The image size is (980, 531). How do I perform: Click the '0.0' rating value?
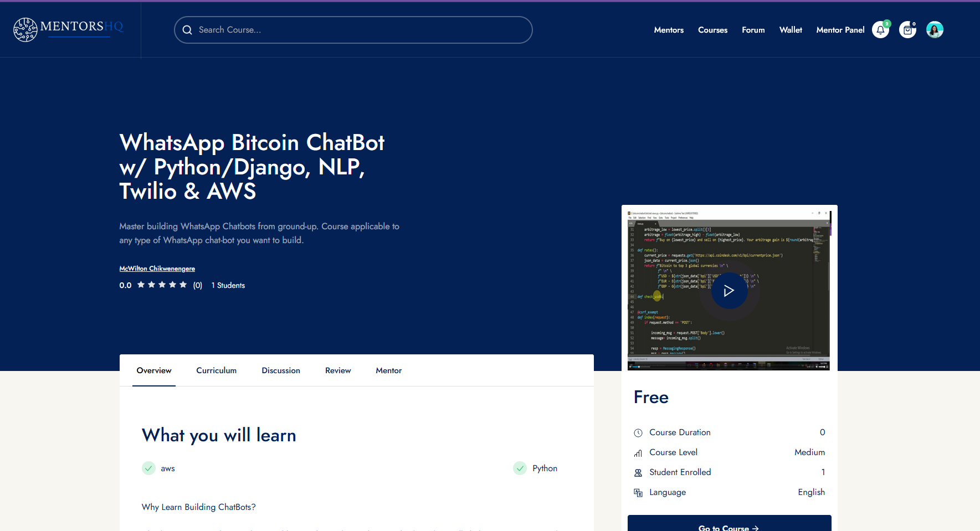point(125,285)
